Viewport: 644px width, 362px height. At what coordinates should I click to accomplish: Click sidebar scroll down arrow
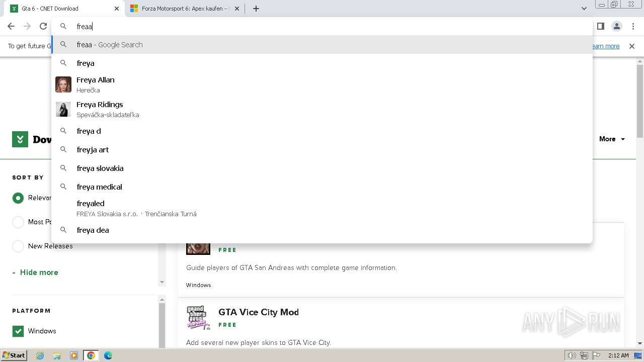pos(162,283)
